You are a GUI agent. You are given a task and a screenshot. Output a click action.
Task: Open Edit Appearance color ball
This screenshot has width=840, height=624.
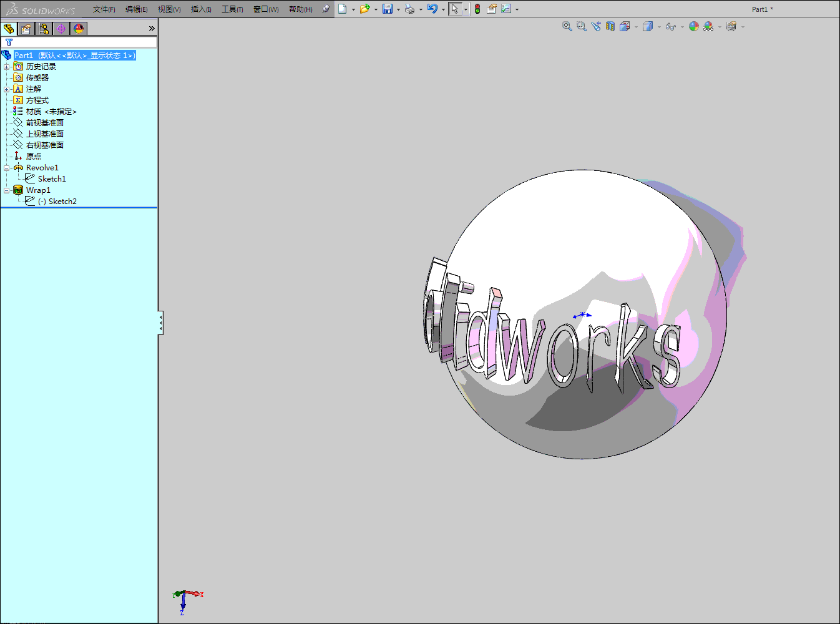click(694, 26)
